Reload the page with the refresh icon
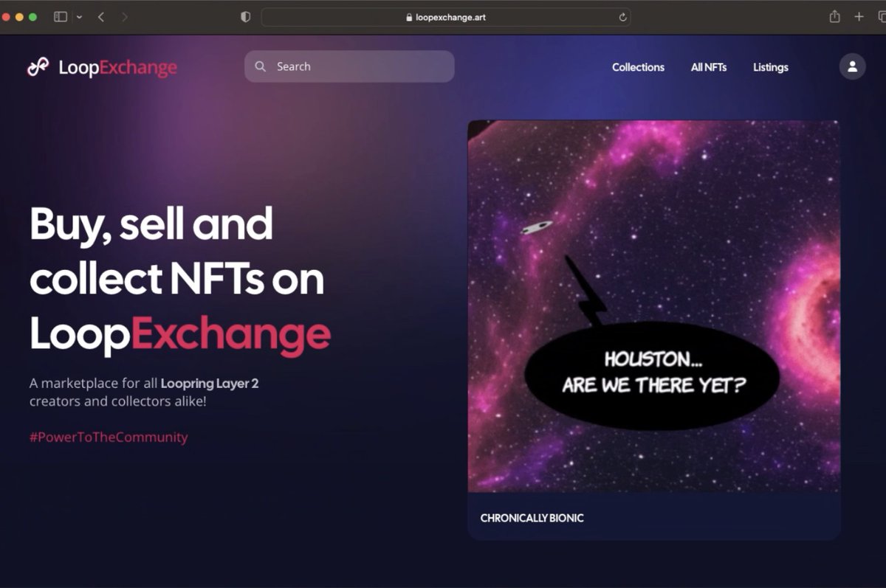Image resolution: width=886 pixels, height=588 pixels. click(622, 17)
